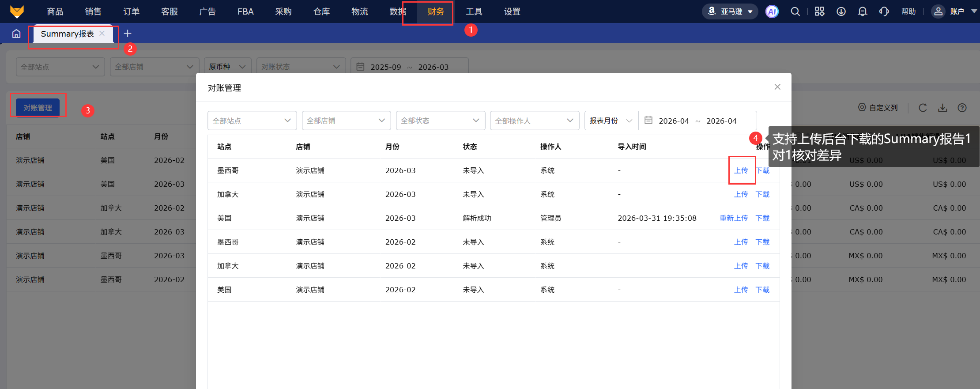Open the 报表月份 type selector
980x389 pixels.
coord(611,121)
